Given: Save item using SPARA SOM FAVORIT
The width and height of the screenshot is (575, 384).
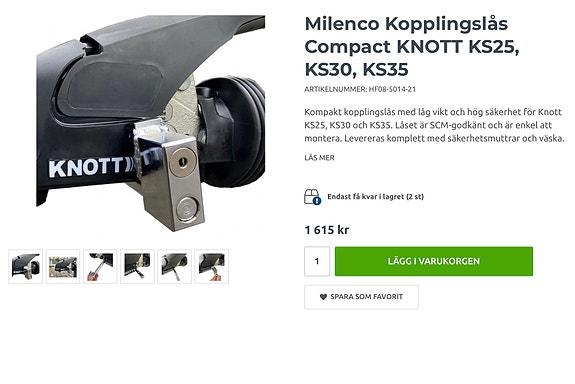Looking at the screenshot, I should click(361, 297).
